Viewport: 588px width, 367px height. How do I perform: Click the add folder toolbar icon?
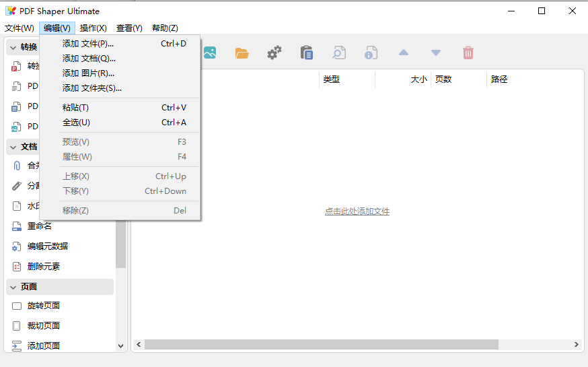pos(242,53)
